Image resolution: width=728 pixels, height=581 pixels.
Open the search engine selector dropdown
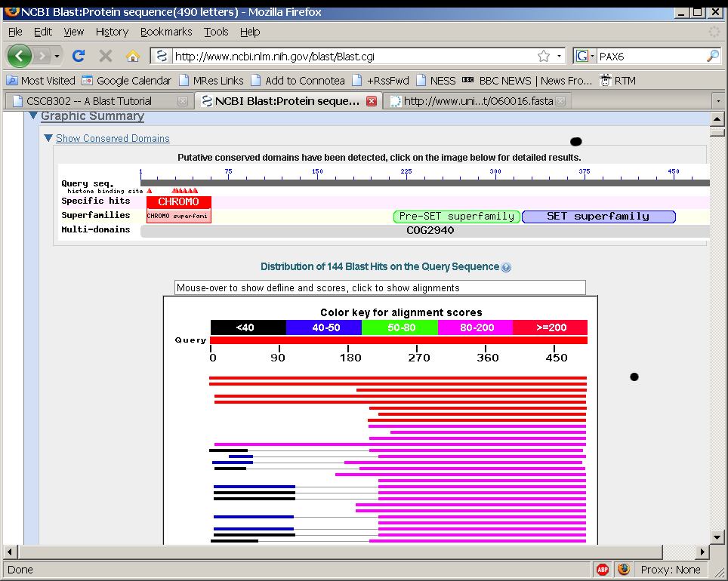(x=585, y=56)
